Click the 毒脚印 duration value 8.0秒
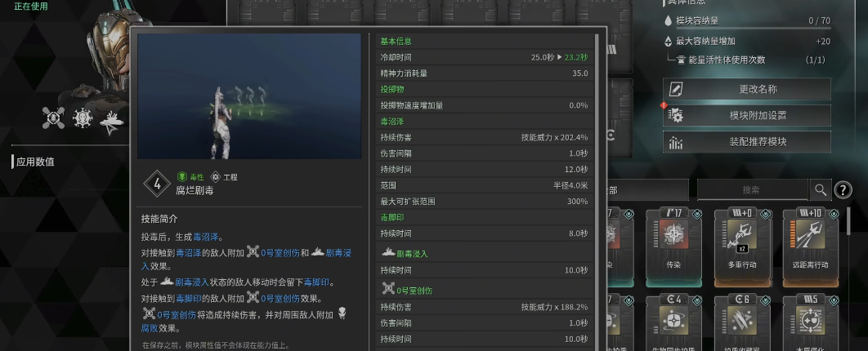The height and width of the screenshot is (351, 868). 579,233
